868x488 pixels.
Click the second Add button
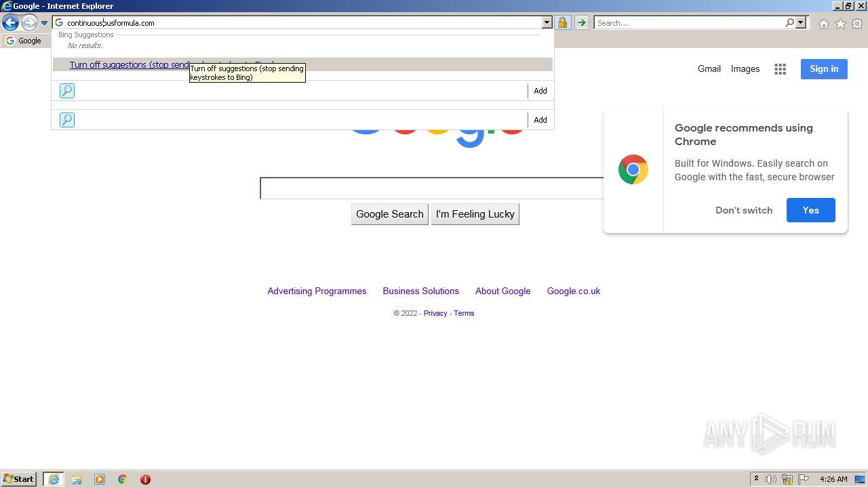coord(540,120)
